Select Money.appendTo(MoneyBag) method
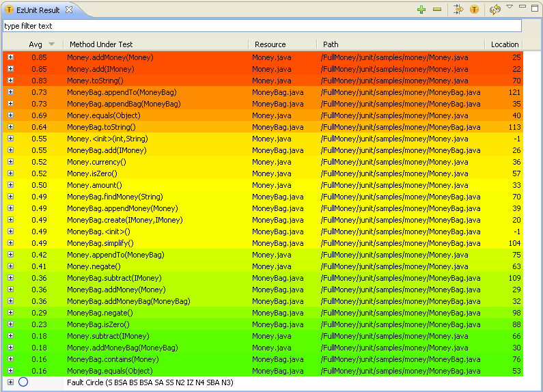The height and width of the screenshot is (392, 543). pyautogui.click(x=115, y=255)
